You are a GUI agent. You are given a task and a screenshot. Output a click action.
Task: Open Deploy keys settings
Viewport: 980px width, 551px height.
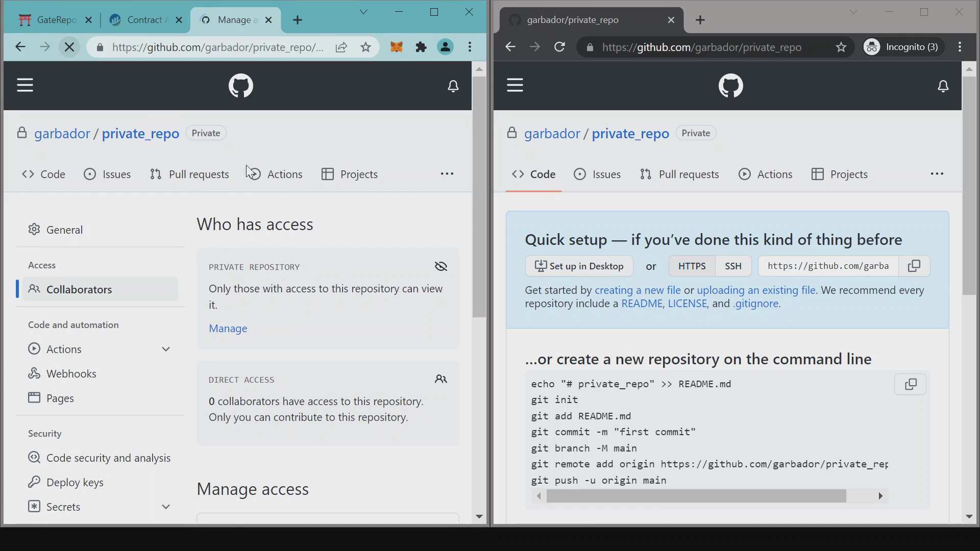click(x=100, y=482)
